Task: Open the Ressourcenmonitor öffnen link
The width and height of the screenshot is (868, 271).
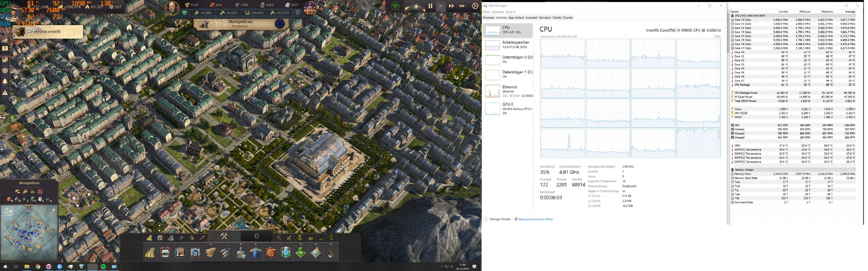Action: tap(536, 219)
